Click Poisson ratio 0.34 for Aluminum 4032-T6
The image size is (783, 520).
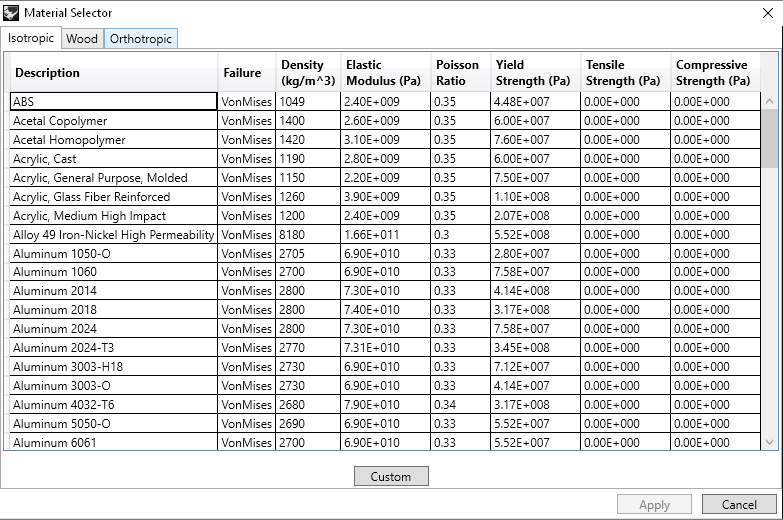click(x=460, y=405)
